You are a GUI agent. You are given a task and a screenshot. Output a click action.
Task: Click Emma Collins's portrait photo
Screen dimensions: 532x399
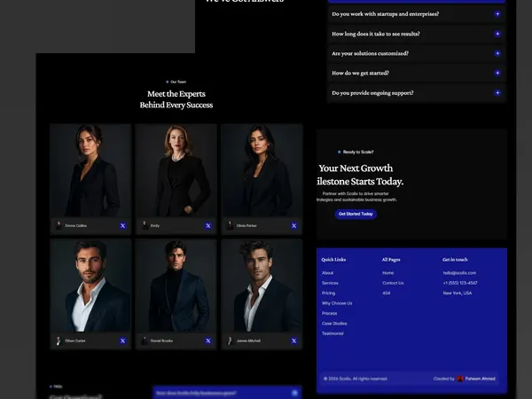coord(90,170)
